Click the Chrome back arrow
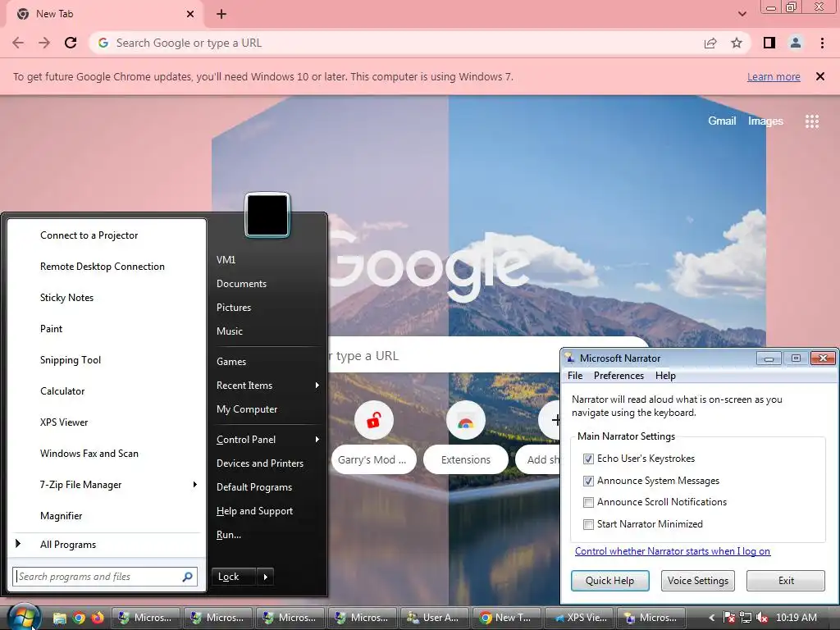The image size is (840, 630). (18, 43)
